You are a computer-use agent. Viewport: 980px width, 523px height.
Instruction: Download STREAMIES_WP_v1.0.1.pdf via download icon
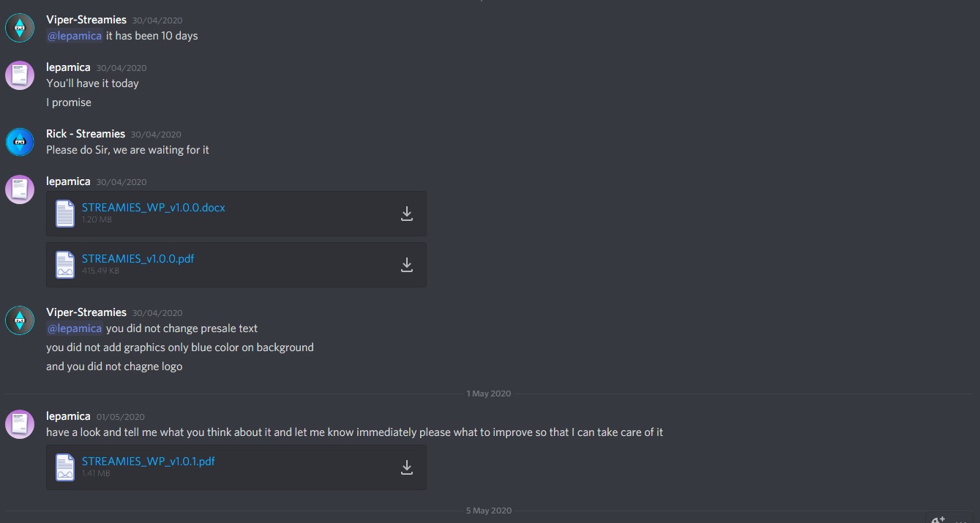pos(407,467)
